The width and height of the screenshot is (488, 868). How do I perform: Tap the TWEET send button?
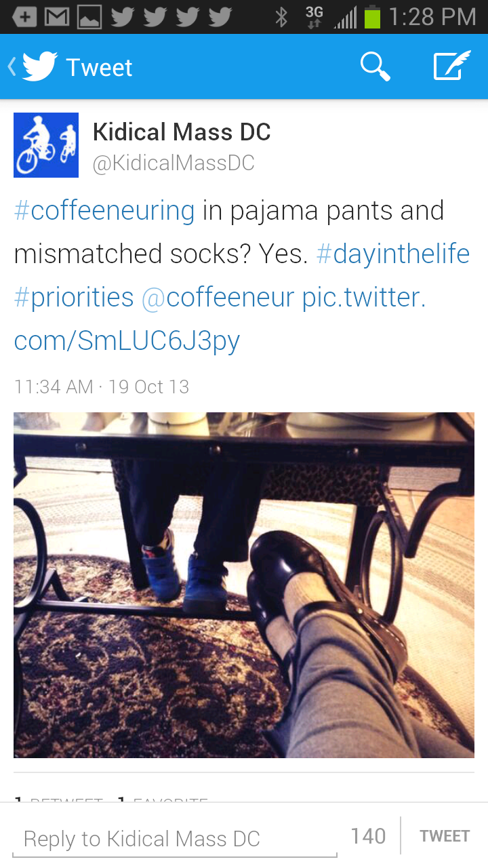coord(445,836)
